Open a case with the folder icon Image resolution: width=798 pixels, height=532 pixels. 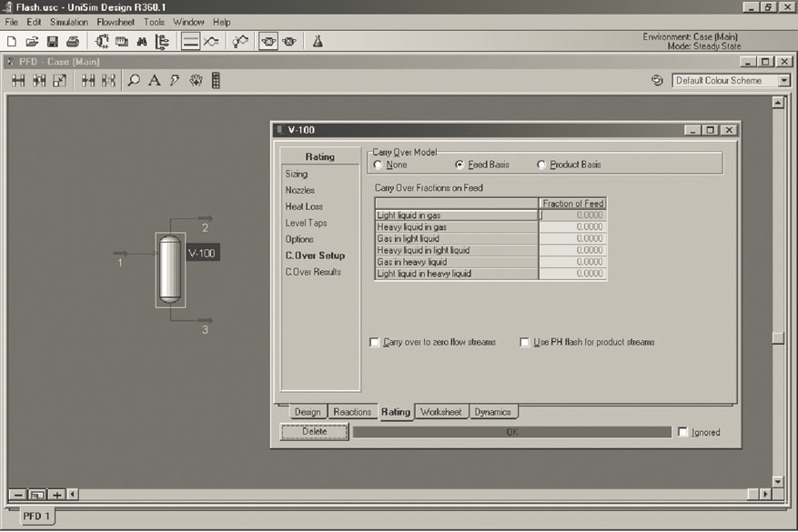coord(32,41)
